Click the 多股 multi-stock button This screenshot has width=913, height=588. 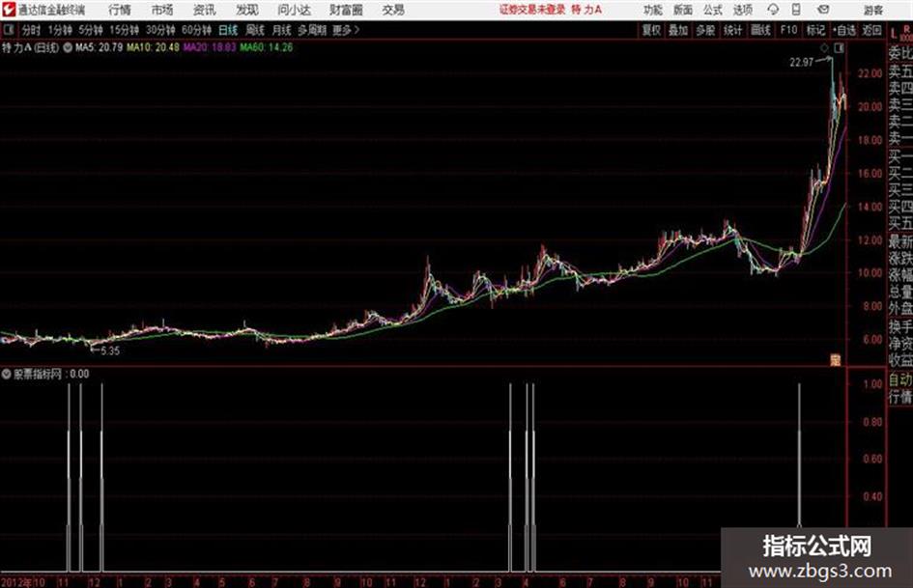705,30
